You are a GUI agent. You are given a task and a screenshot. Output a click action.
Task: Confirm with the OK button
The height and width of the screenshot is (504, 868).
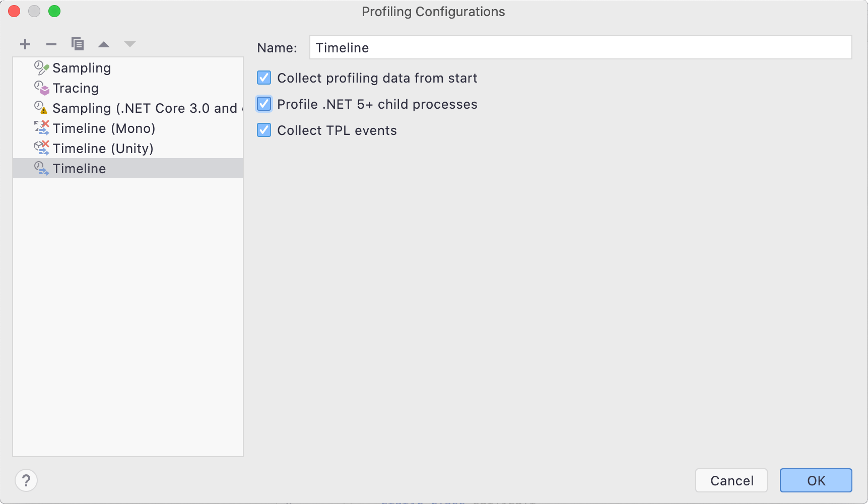point(816,481)
